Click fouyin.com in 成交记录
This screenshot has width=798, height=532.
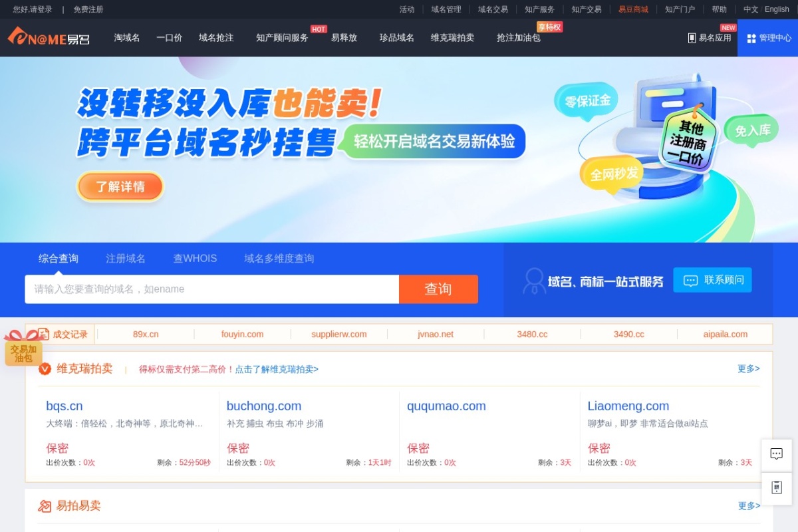[242, 334]
